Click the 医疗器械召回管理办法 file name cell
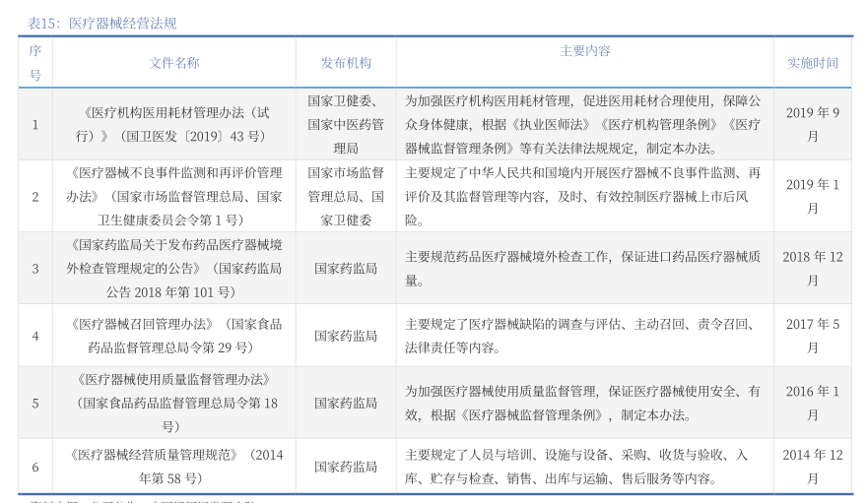The image size is (868, 503). click(x=174, y=335)
